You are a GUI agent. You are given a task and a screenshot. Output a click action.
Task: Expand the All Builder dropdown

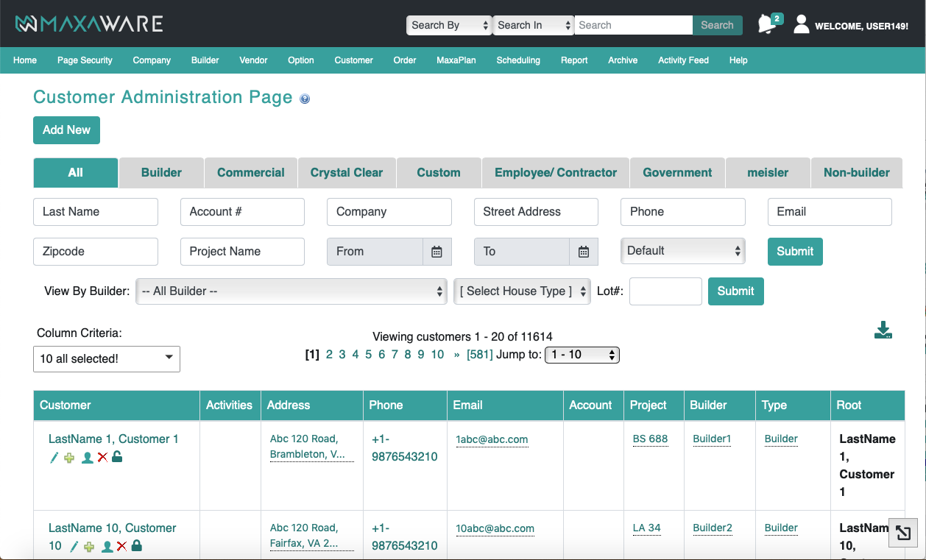(291, 291)
